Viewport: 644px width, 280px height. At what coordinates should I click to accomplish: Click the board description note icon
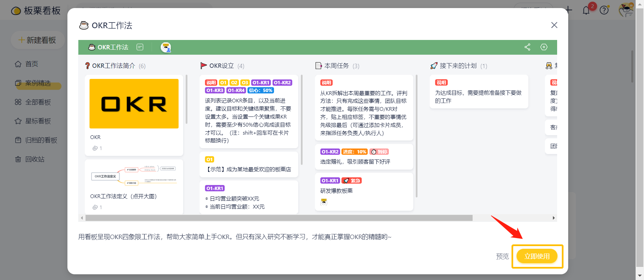click(140, 47)
